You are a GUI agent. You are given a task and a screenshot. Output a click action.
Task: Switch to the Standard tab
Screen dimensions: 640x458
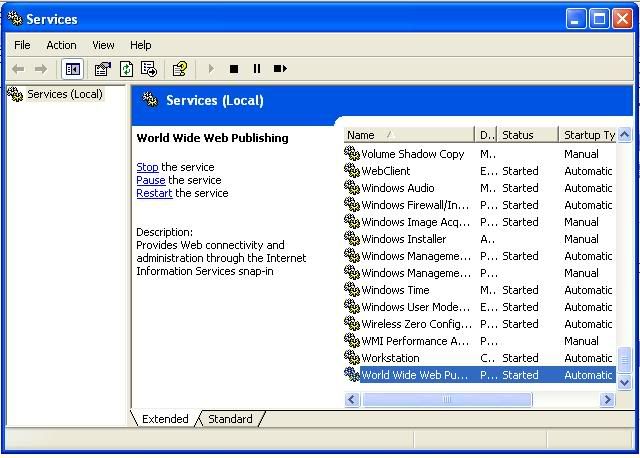(230, 419)
